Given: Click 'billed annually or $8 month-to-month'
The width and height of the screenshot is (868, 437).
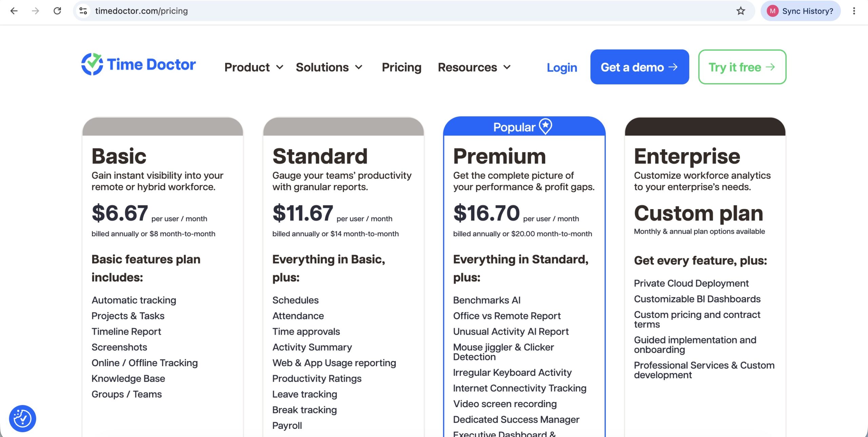Looking at the screenshot, I should (153, 234).
